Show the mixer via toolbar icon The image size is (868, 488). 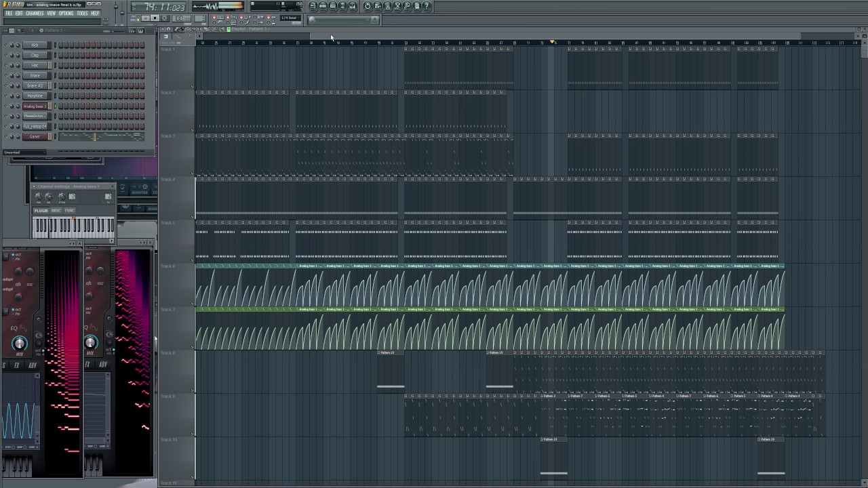click(x=353, y=6)
